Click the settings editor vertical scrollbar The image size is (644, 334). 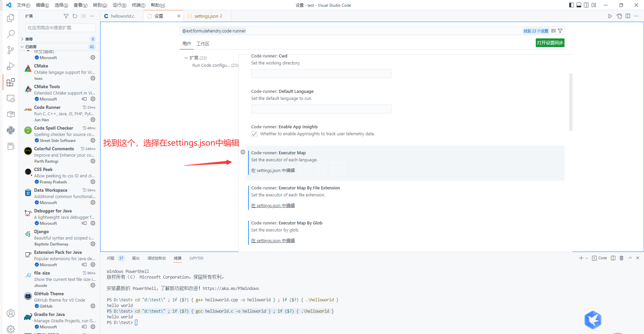[571, 102]
